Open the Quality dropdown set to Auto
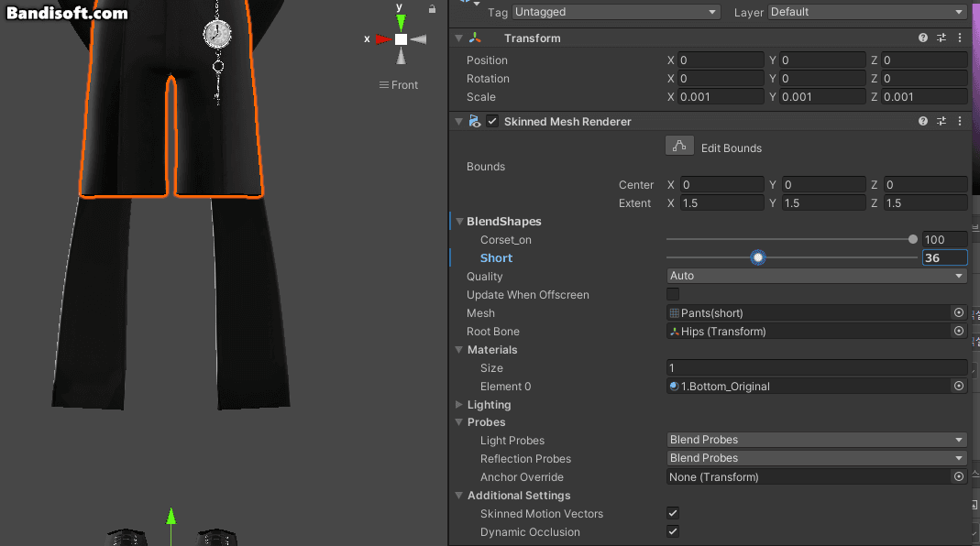Viewport: 980px width, 546px height. [817, 276]
